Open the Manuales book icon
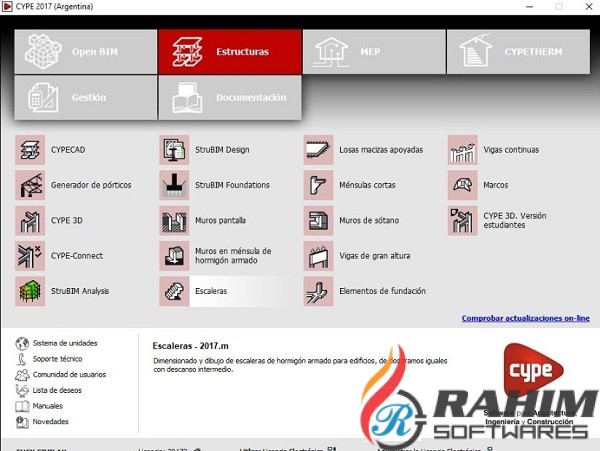The image size is (600, 451). pyautogui.click(x=22, y=406)
